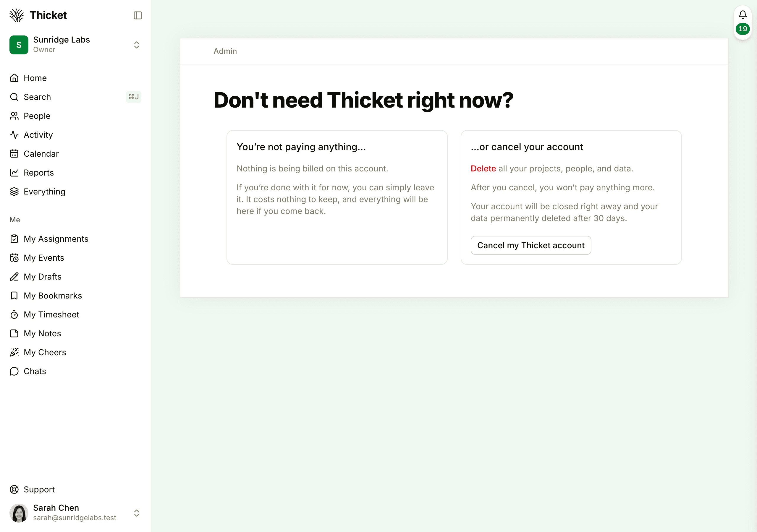757x532 pixels.
Task: Click the green S workspace avatar
Action: tap(19, 45)
